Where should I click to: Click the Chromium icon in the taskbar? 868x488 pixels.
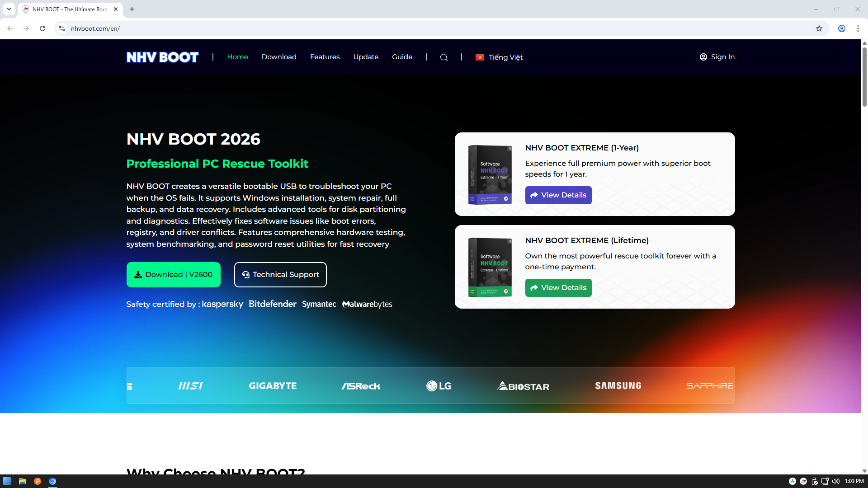click(52, 481)
